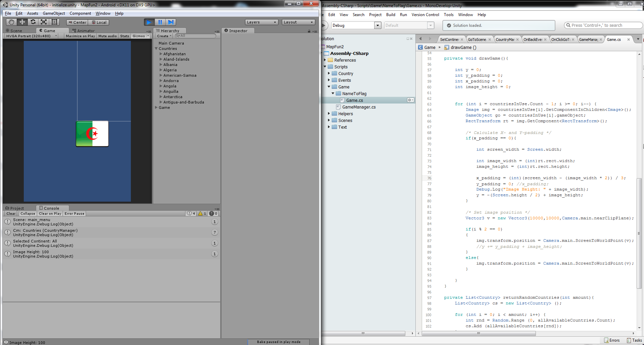Select the Rotate tool icon
This screenshot has width=644, height=345.
pyautogui.click(x=33, y=22)
